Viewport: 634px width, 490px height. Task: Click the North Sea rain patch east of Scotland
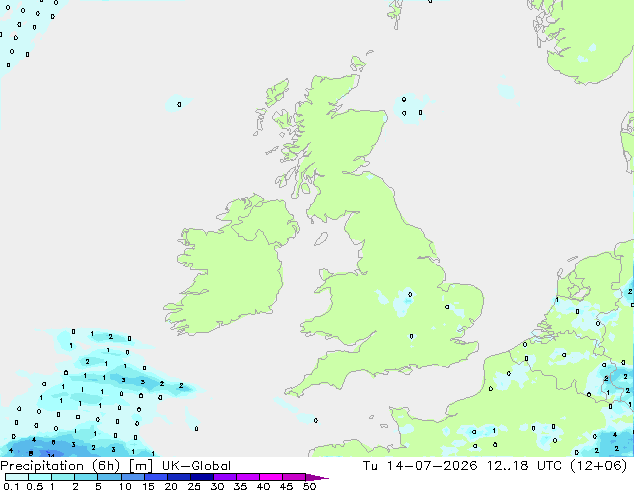pos(412,107)
